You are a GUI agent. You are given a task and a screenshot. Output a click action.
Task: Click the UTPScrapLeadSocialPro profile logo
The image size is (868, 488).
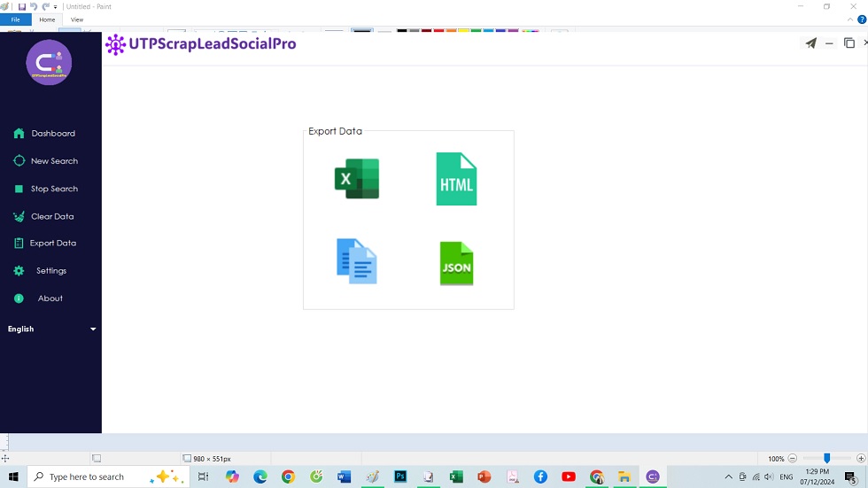[x=49, y=63]
